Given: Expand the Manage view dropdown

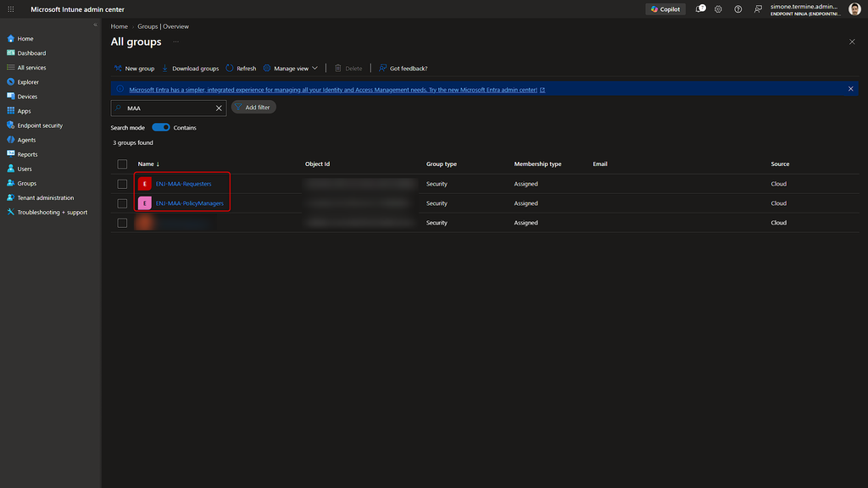Looking at the screenshot, I should [x=291, y=69].
